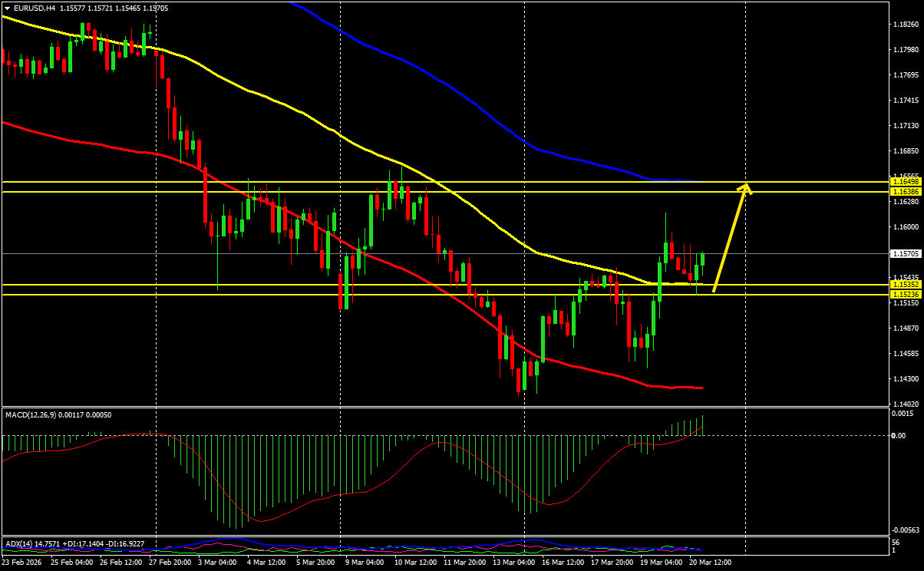Click the 1.14300 price axis label
The height and width of the screenshot is (571, 924).
[x=906, y=379]
